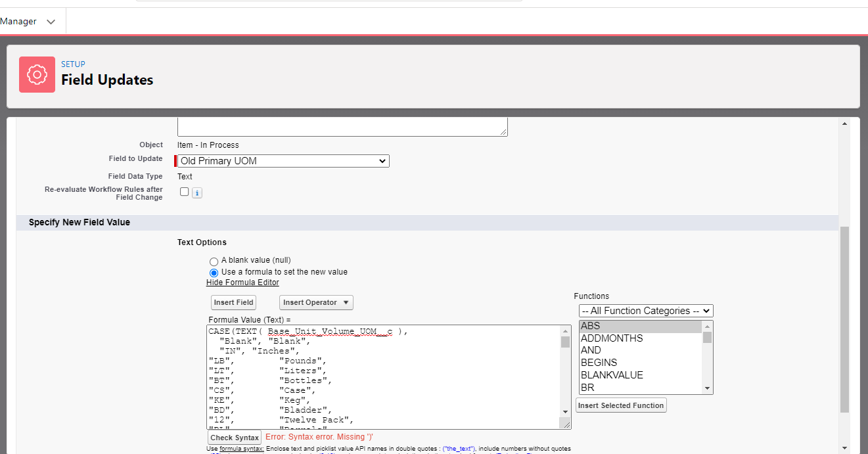Select Use a formula radio option

[214, 273]
